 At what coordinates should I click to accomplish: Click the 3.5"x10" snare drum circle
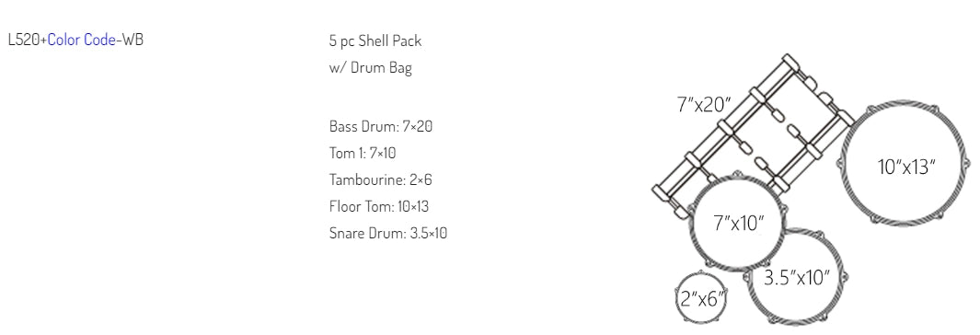[796, 275]
